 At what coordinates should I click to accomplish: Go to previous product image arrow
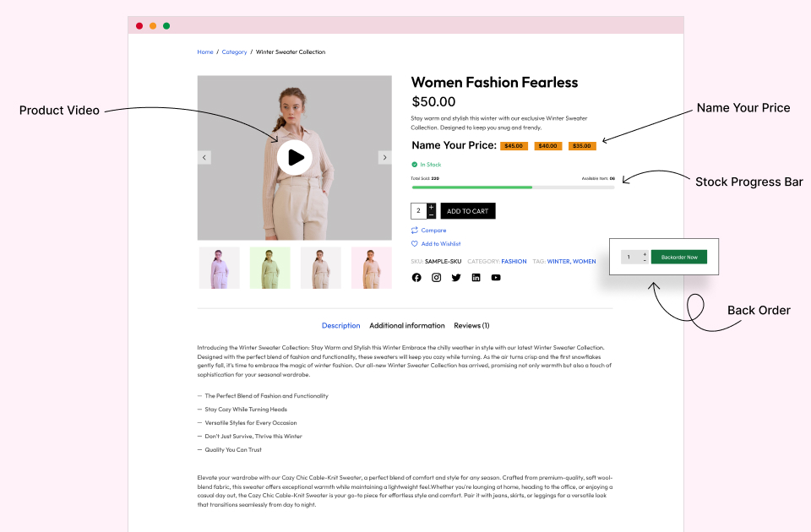(x=204, y=157)
